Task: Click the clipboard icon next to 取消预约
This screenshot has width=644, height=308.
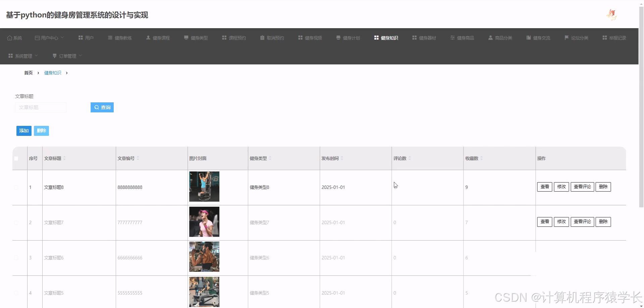Action: pyautogui.click(x=262, y=38)
